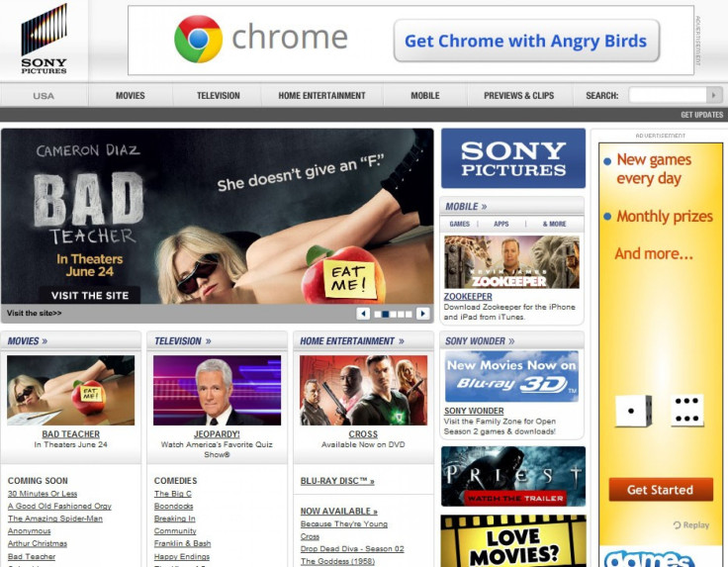
Task: Open the Boondocks link
Action: [174, 507]
